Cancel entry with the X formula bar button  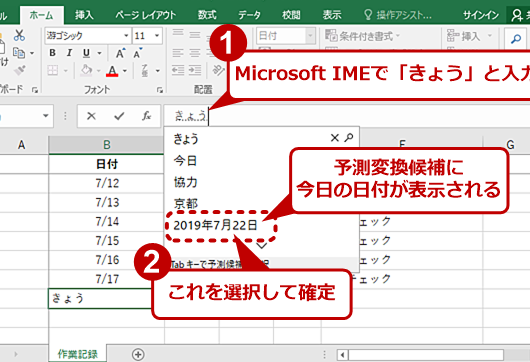tap(91, 116)
